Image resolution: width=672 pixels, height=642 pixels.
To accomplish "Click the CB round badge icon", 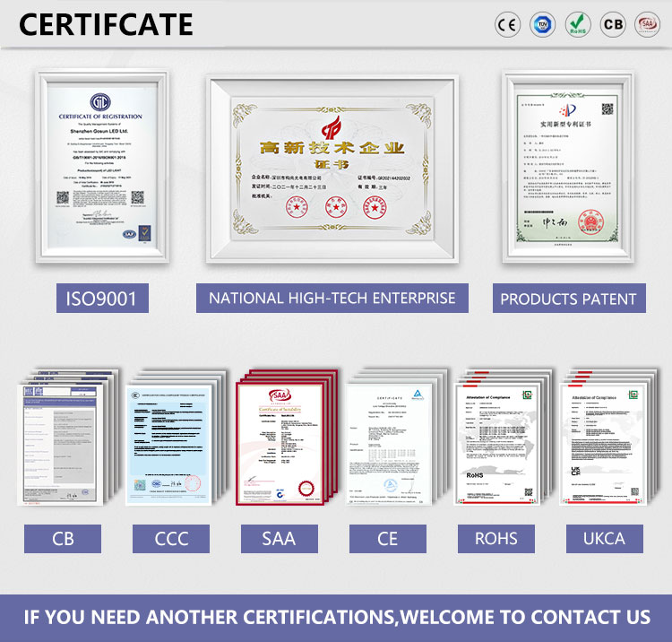I will point(613,24).
